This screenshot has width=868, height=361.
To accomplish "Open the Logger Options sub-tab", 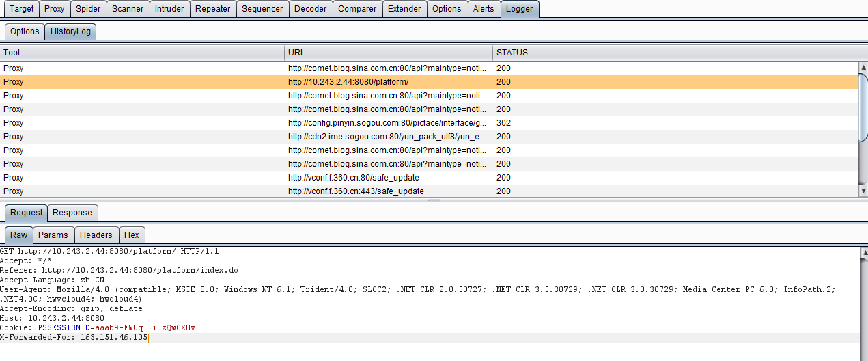I will [x=25, y=31].
